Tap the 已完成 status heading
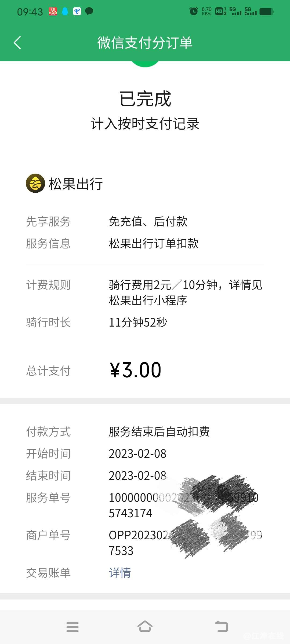This screenshot has width=290, height=644. (x=145, y=99)
